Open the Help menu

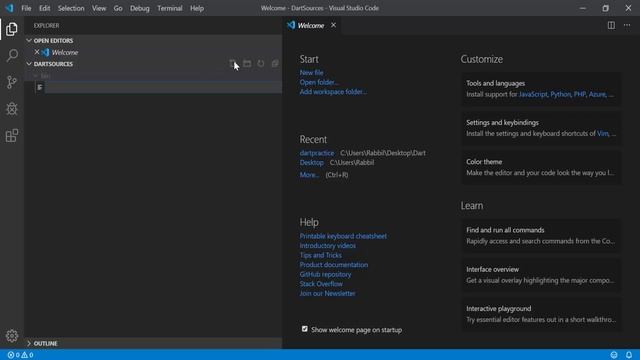coord(197,8)
